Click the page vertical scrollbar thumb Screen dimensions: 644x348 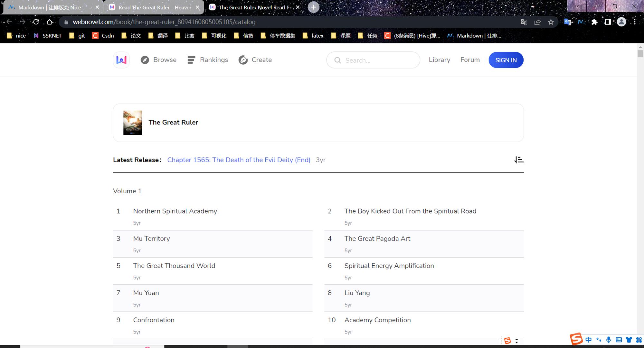point(640,54)
